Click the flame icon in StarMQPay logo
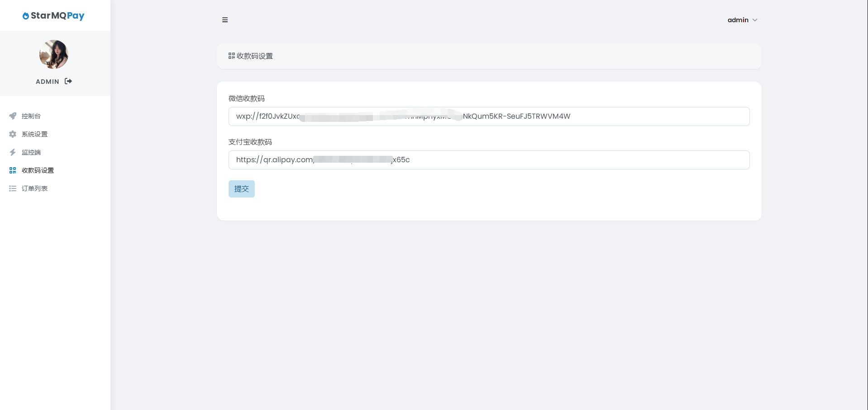868x410 pixels. pyautogui.click(x=26, y=16)
